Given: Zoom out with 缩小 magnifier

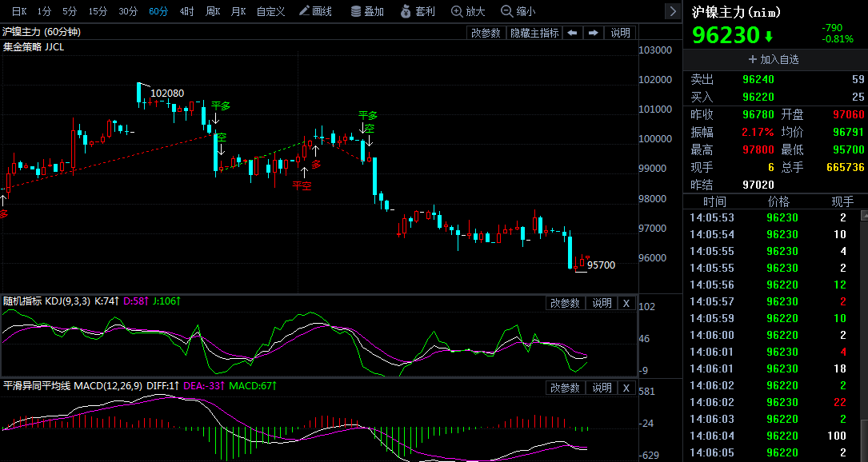Looking at the screenshot, I should click(x=518, y=11).
